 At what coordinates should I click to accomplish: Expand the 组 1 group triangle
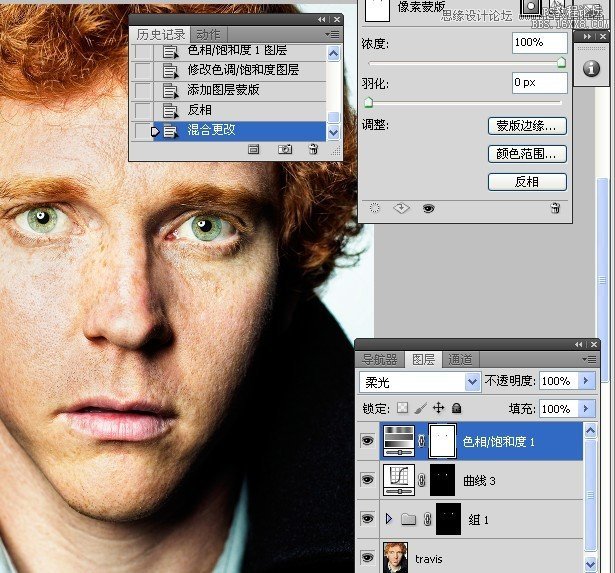[389, 518]
